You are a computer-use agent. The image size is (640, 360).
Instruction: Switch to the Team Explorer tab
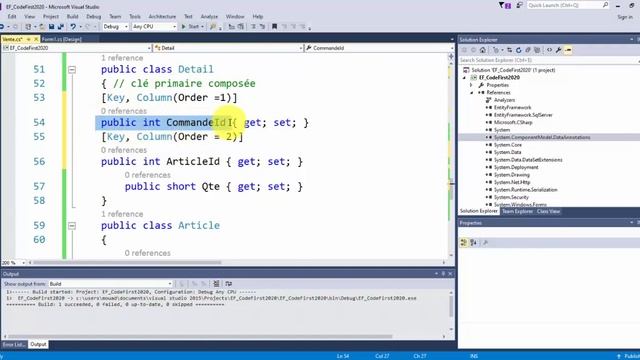[x=517, y=211]
